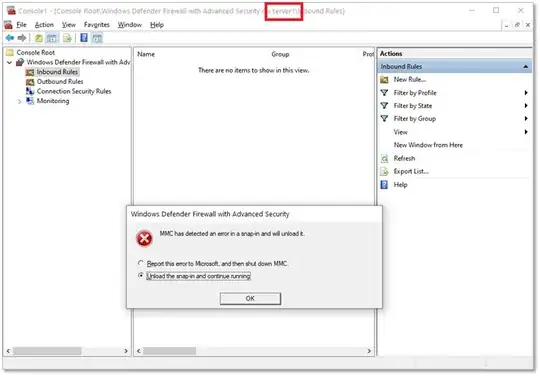The image size is (540, 376).
Task: Open the Filter by Group submenu arrow
Action: [526, 118]
